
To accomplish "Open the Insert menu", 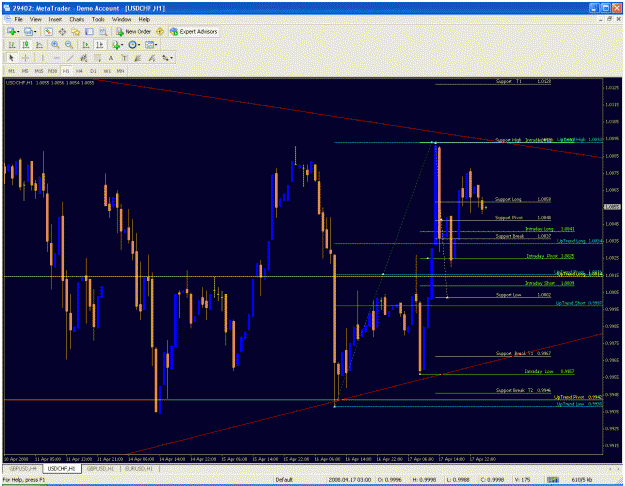I will (x=55, y=19).
